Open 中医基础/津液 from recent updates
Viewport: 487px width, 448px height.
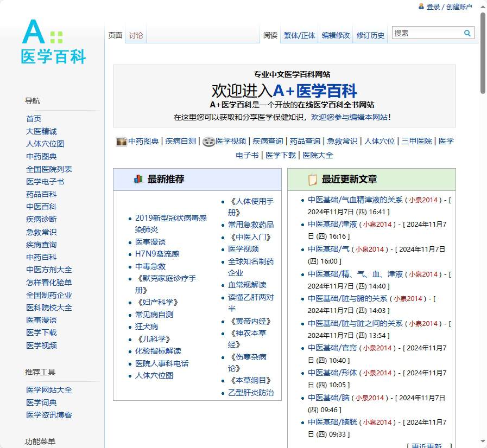click(x=332, y=224)
